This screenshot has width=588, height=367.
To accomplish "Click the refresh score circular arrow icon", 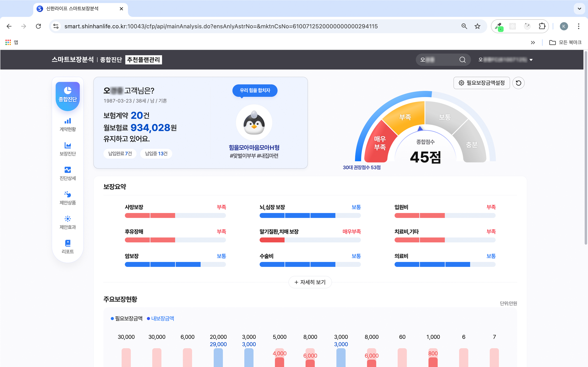I will pos(518,83).
